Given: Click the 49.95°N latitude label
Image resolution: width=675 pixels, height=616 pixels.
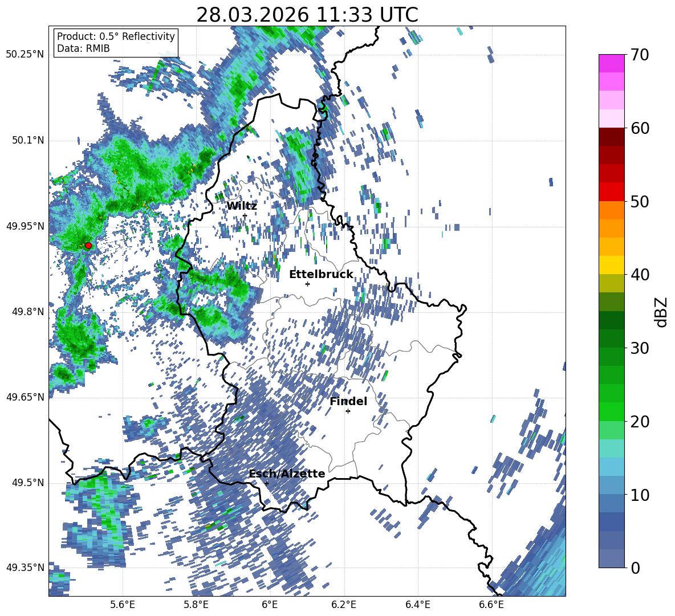Looking at the screenshot, I should [25, 226].
